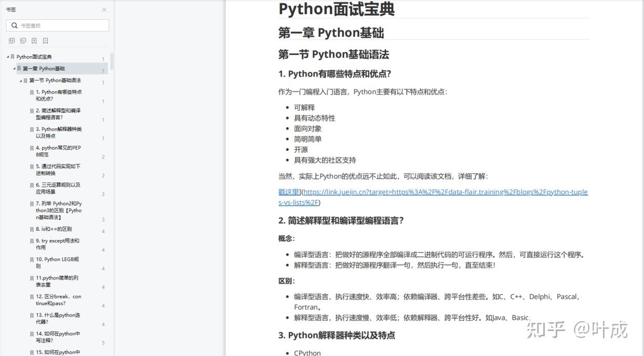Image resolution: width=644 pixels, height=356 pixels.
Task: Click the bookmark icon beside 第一节 Python基础语法
Action: pyautogui.click(x=25, y=81)
